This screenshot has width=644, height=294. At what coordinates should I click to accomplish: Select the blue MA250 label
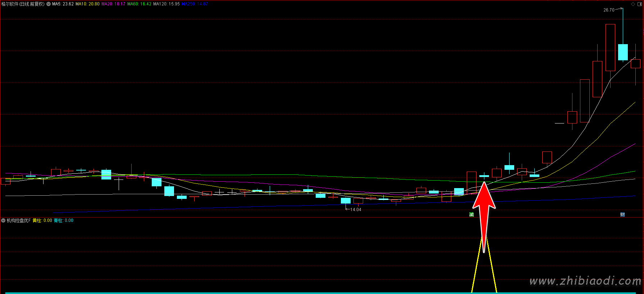[x=195, y=4]
